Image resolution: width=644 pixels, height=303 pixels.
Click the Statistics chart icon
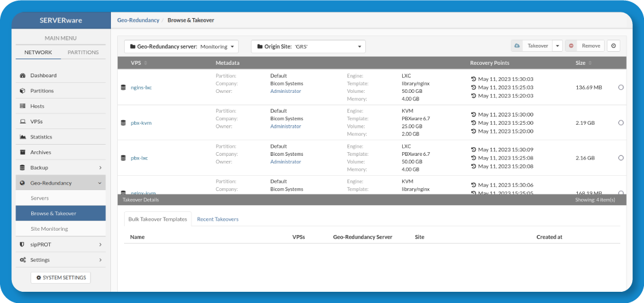pyautogui.click(x=23, y=137)
